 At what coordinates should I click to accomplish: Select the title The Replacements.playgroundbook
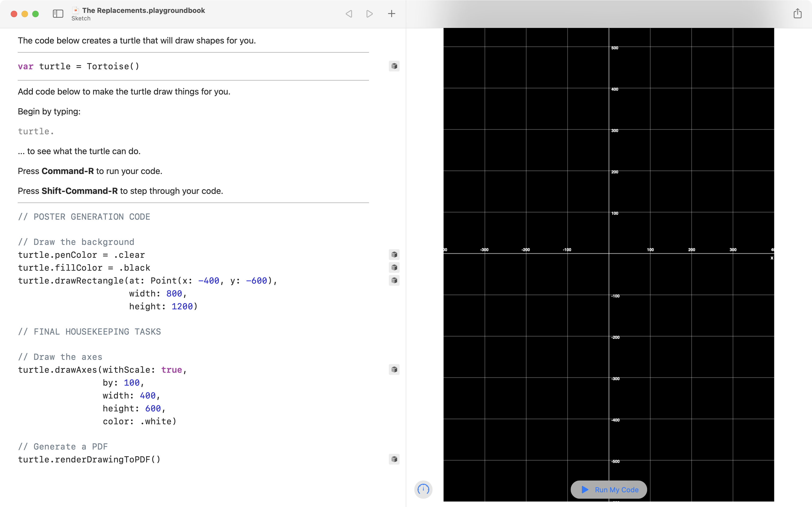(x=143, y=10)
